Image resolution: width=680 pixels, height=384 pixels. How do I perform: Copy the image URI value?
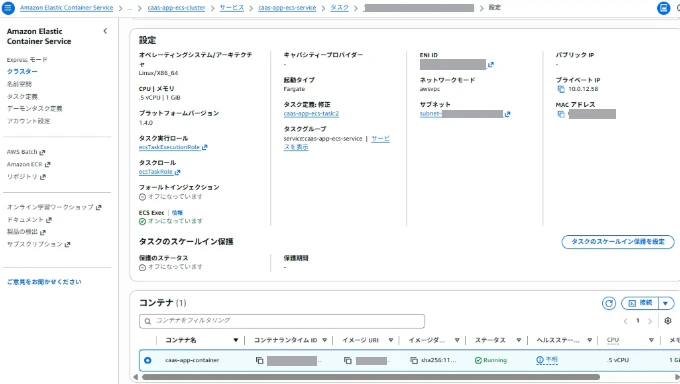[x=347, y=361]
